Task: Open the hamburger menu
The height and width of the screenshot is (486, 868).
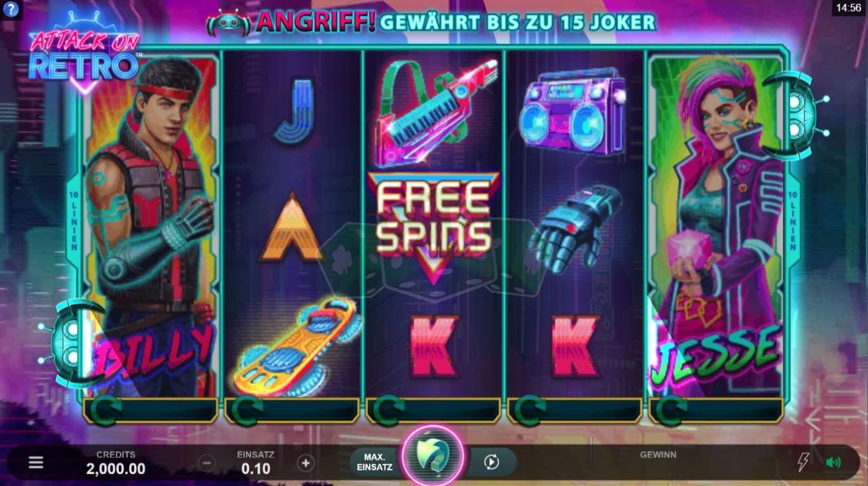Action: 36,462
